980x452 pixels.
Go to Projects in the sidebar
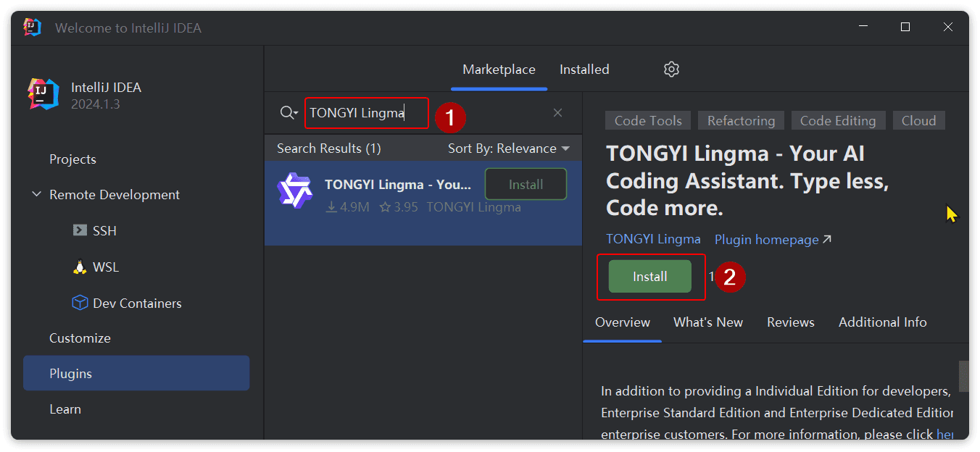[72, 159]
